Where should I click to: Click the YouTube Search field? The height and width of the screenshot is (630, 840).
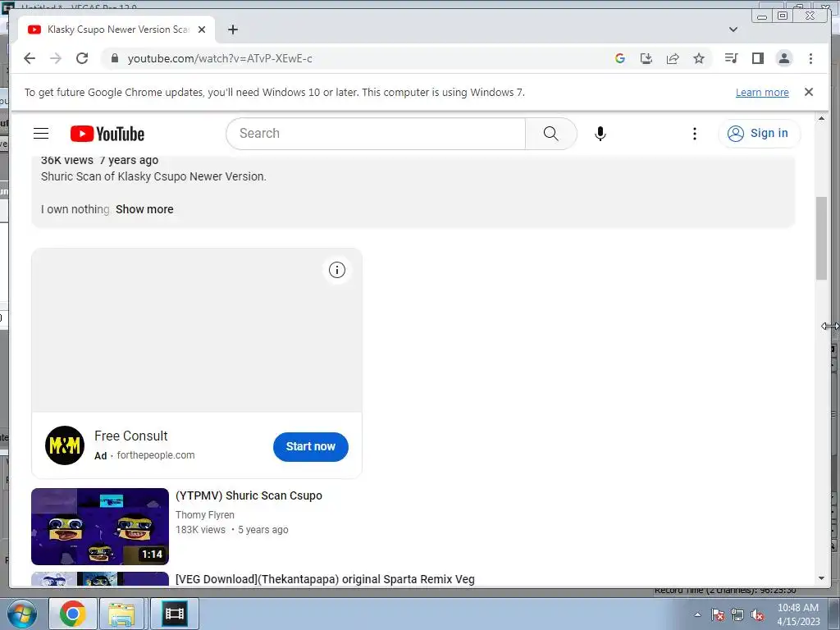pyautogui.click(x=376, y=134)
